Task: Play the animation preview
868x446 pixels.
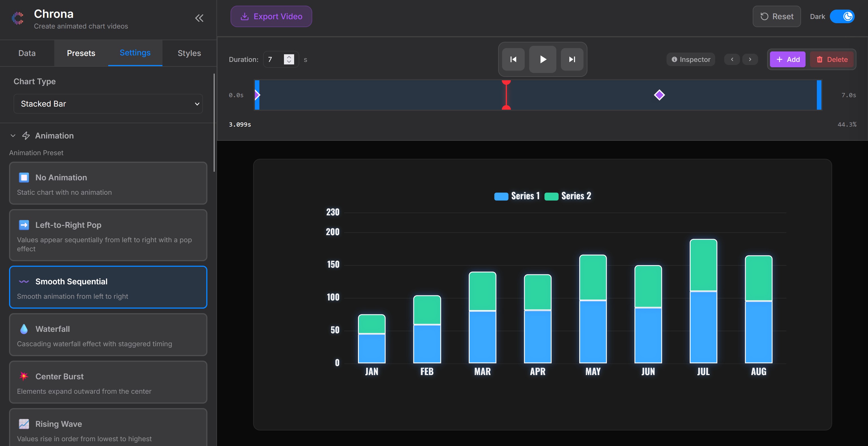Action: 542,59
